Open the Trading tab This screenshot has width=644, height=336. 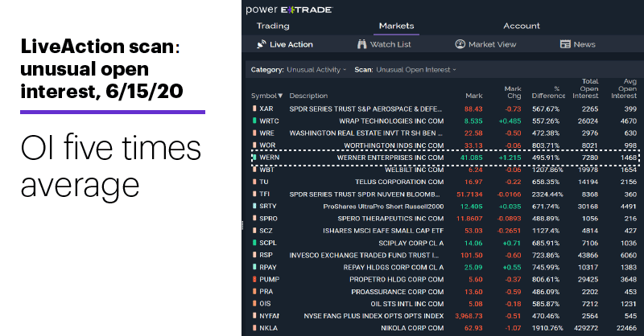pyautogui.click(x=273, y=26)
